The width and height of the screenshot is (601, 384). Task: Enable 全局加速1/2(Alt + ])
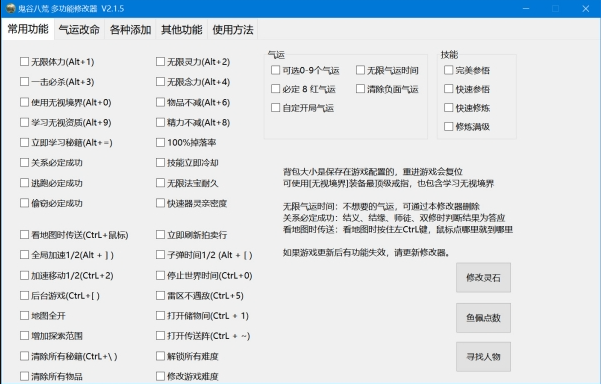(25, 255)
